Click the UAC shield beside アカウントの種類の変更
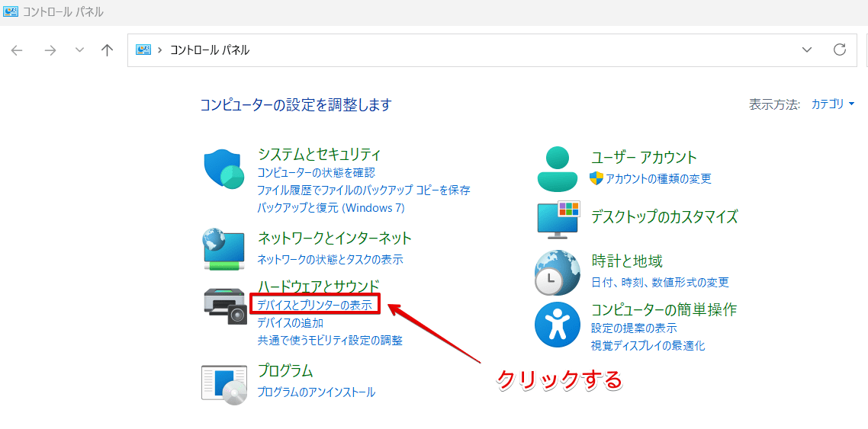This screenshot has width=868, height=429. pyautogui.click(x=596, y=178)
